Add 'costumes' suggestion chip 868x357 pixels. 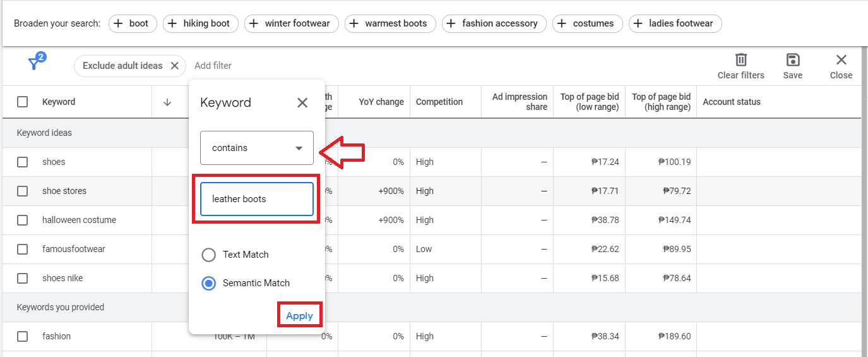[x=588, y=23]
